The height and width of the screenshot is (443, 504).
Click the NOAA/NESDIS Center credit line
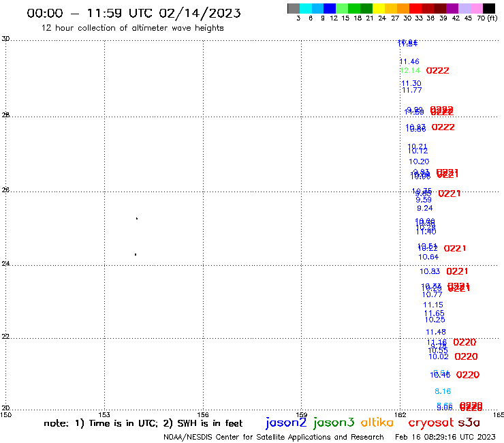pyautogui.click(x=274, y=438)
